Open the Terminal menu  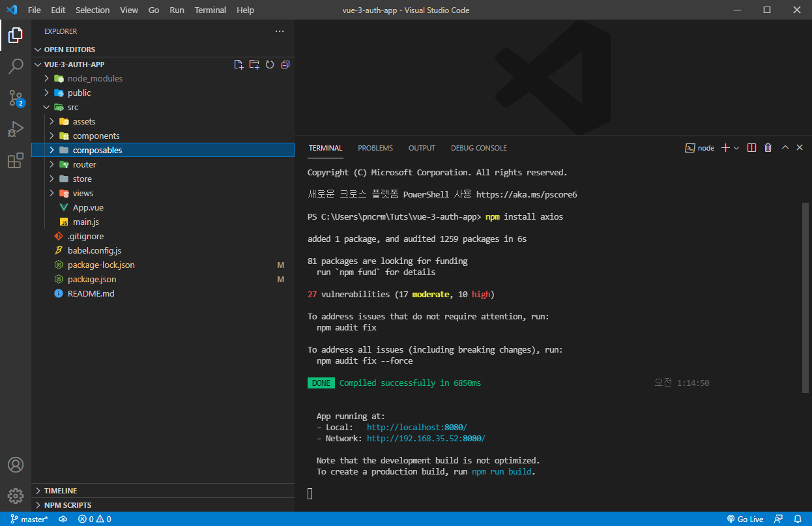click(x=210, y=10)
